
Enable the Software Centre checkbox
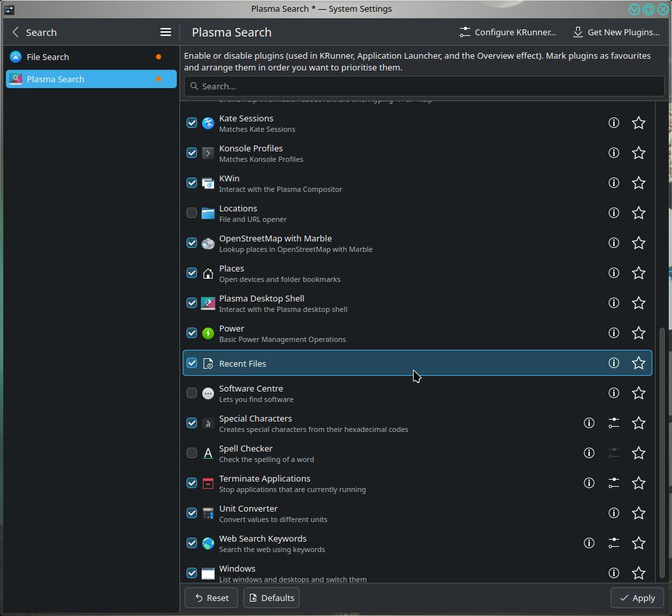point(192,393)
